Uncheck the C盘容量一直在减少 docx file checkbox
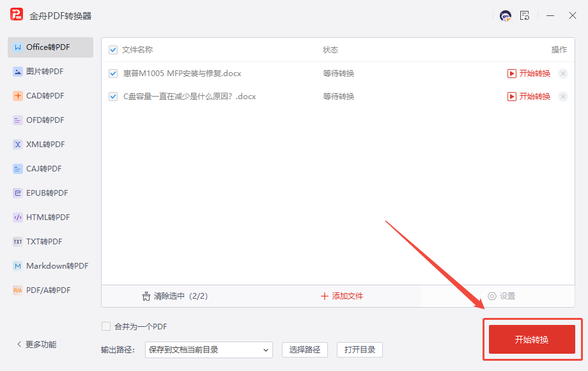Image resolution: width=588 pixels, height=371 pixels. [113, 97]
